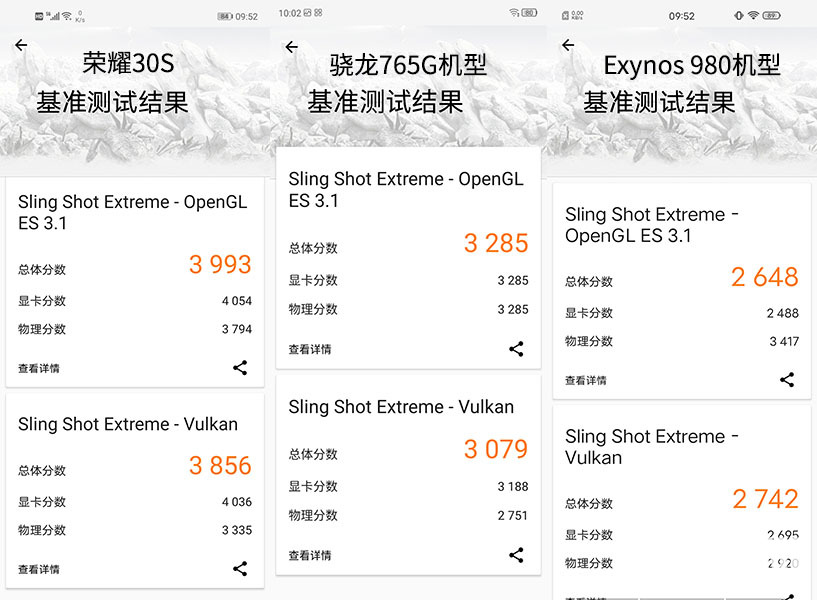
Task: Tap the battery icon on the 骁龙765G status bar
Action: click(x=529, y=12)
